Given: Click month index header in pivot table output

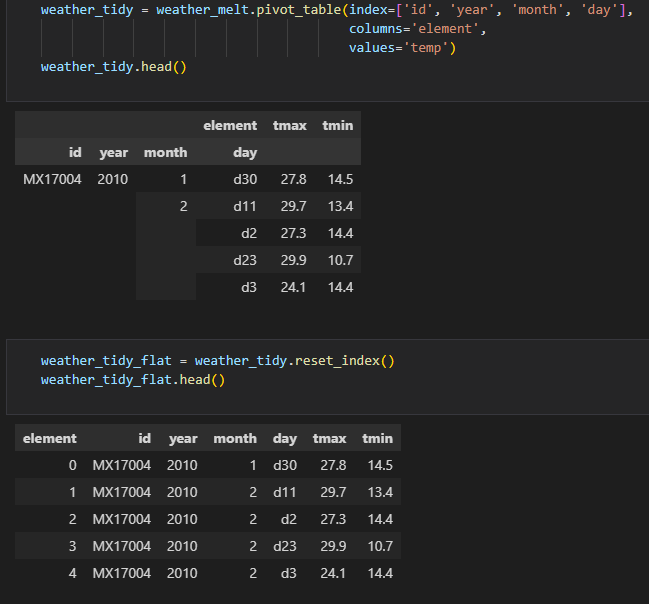Looking at the screenshot, I should click(x=166, y=152).
